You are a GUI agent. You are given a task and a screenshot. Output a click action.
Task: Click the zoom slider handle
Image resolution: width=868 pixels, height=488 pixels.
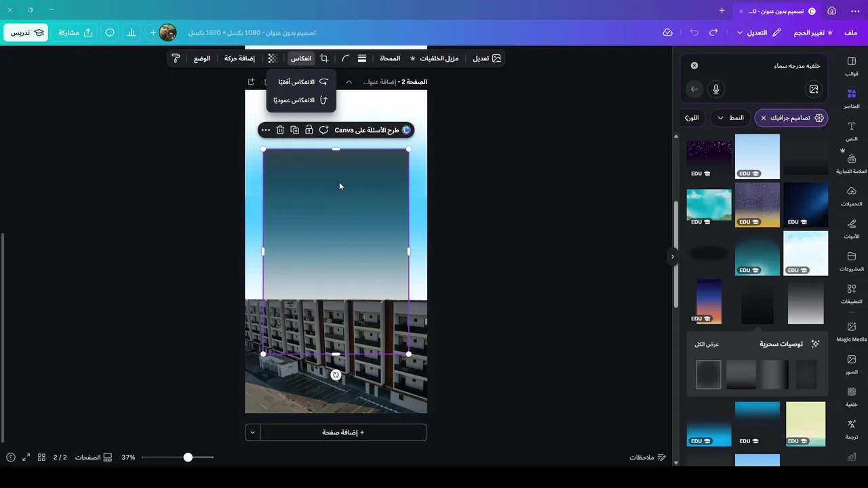tap(188, 457)
